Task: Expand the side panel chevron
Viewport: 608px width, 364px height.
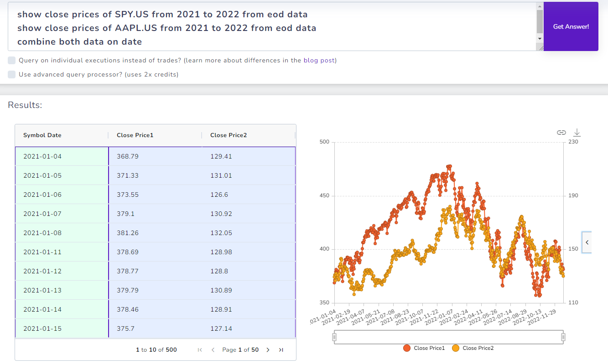Action: (x=587, y=242)
